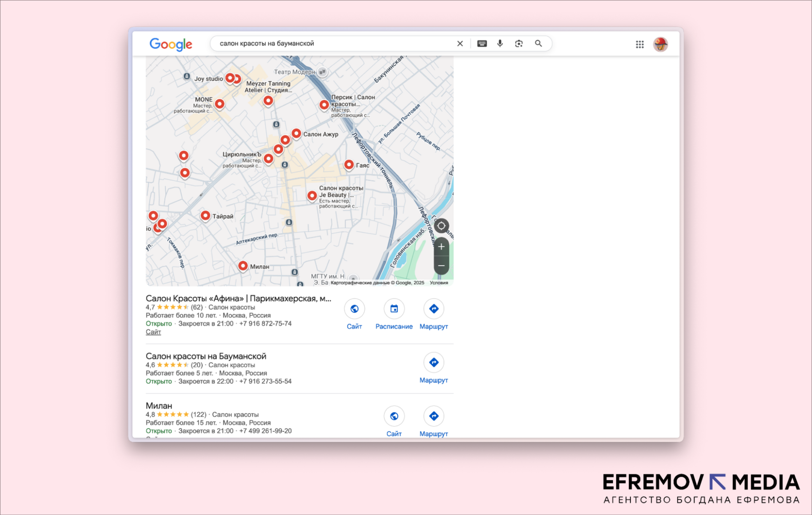The height and width of the screenshot is (515, 812).
Task: Click the (122) review count for Милан
Action: point(199,414)
